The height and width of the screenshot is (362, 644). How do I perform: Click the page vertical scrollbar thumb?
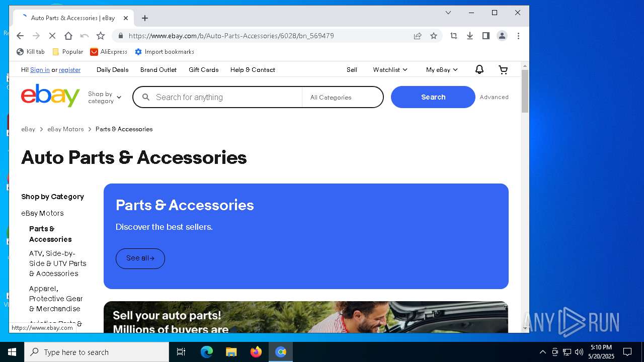pyautogui.click(x=525, y=91)
